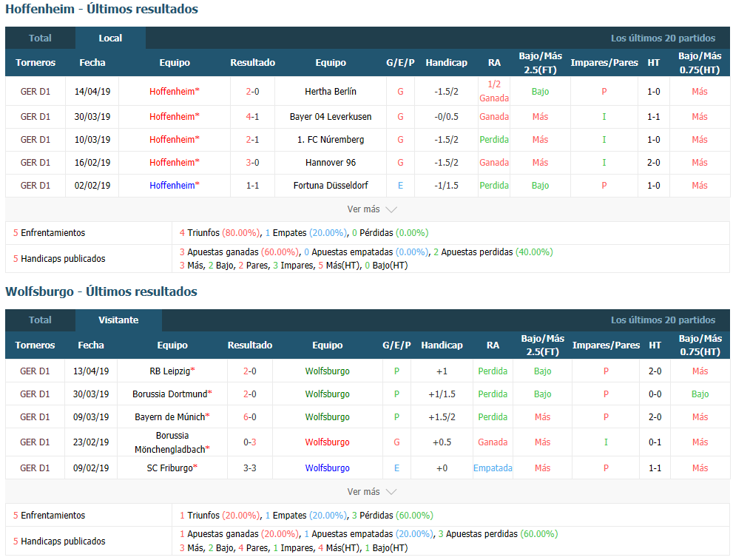Open the RB Leipzig team link
Screen dimensions: 733x560
coord(170,371)
